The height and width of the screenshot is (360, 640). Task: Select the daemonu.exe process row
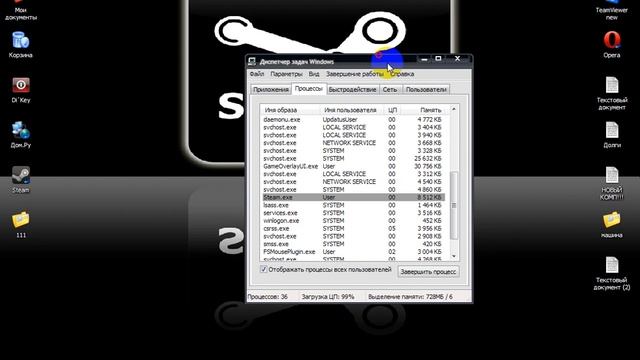353,120
